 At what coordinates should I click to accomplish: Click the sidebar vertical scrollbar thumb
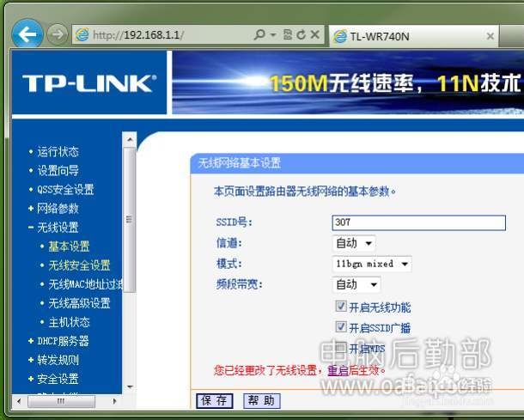130,220
